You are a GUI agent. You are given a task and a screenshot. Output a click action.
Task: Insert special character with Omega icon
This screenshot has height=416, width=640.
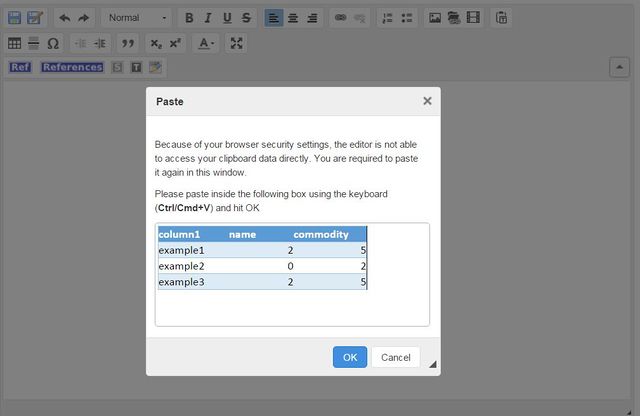[53, 43]
